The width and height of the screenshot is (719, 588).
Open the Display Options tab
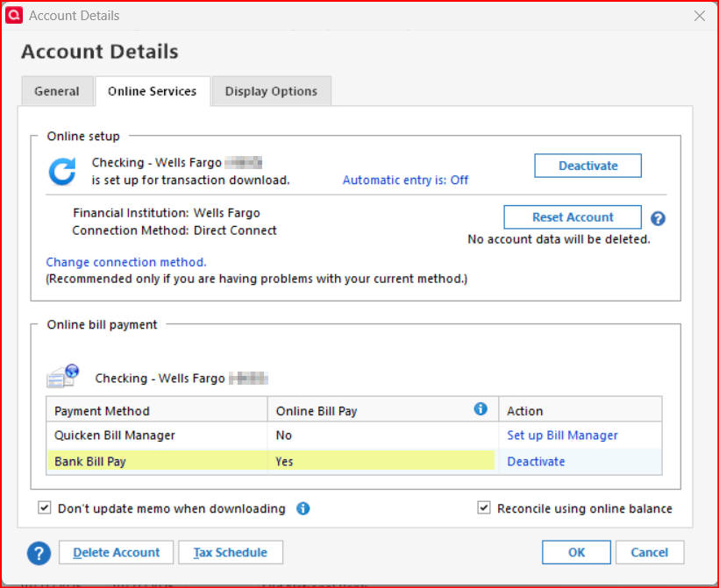pyautogui.click(x=271, y=91)
